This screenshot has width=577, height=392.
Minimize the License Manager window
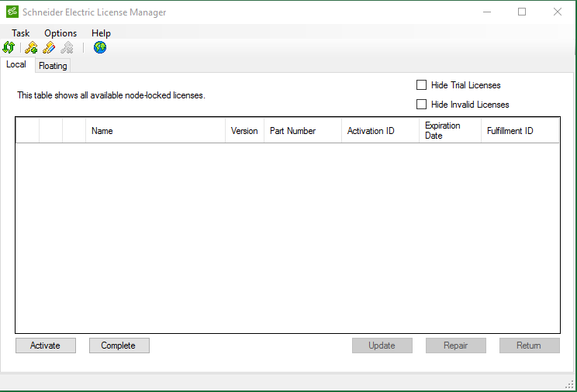click(x=487, y=12)
